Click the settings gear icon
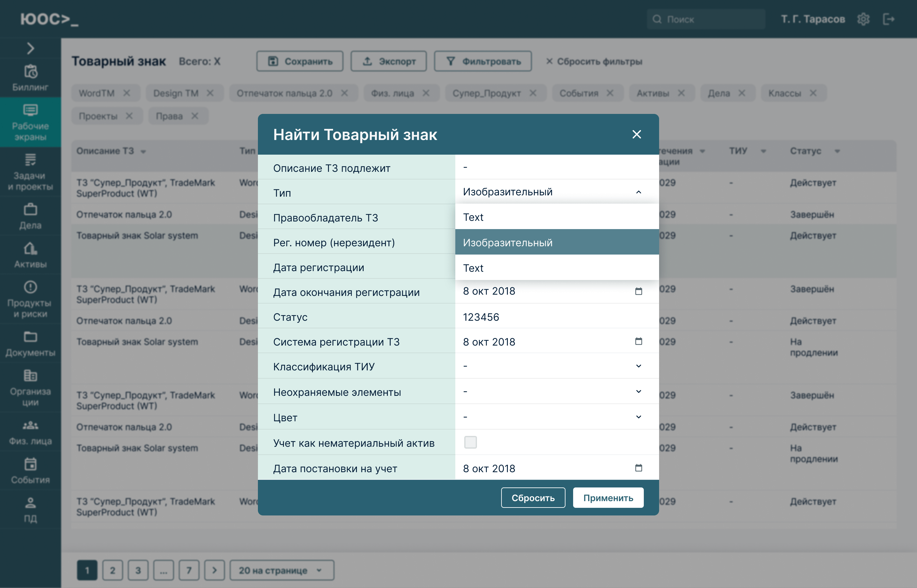Image resolution: width=917 pixels, height=588 pixels. coord(863,19)
